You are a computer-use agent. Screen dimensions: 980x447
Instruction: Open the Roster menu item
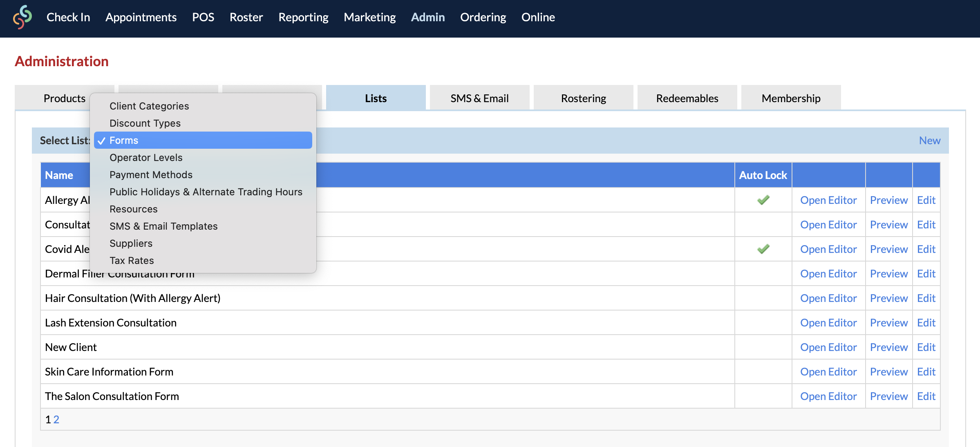click(246, 17)
